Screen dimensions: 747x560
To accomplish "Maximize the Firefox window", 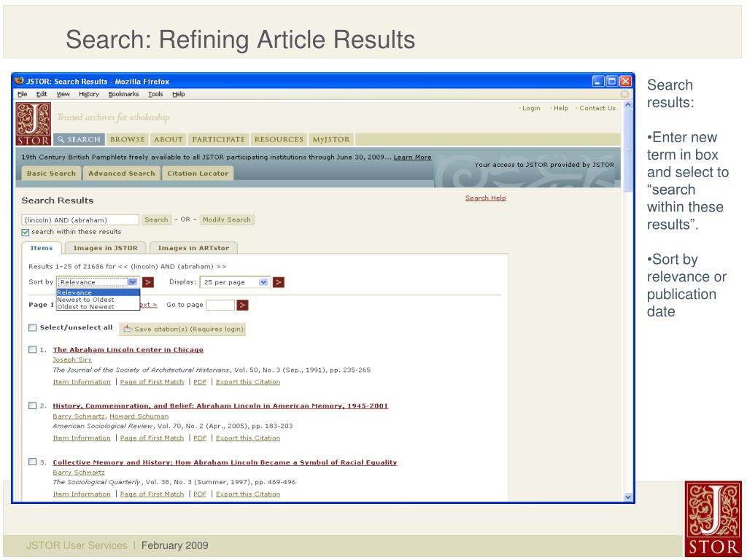I will click(x=612, y=81).
